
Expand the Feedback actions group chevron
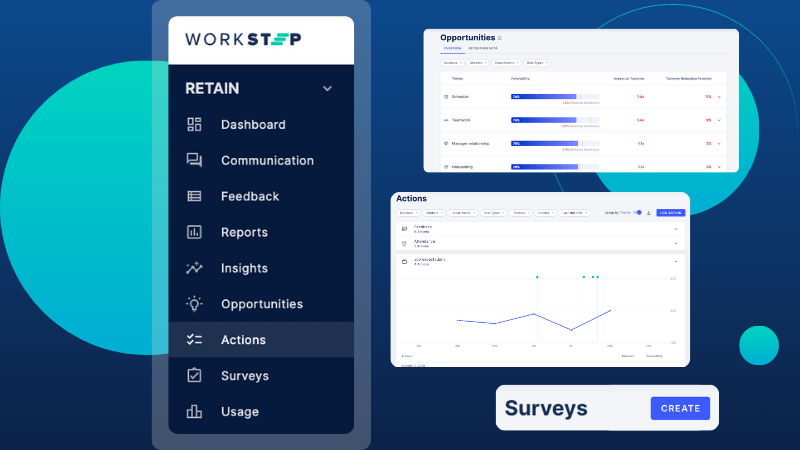[676, 229]
